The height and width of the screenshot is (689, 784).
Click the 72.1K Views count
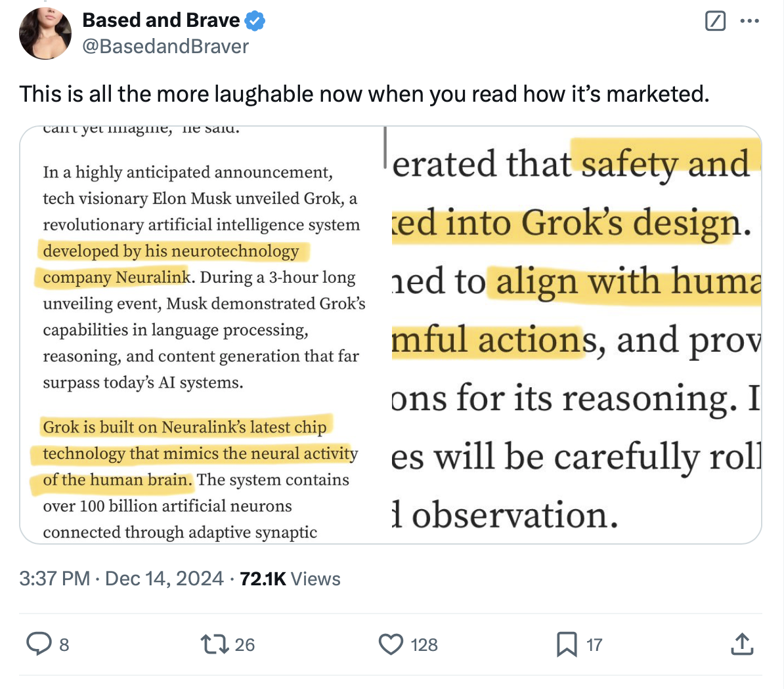pyautogui.click(x=290, y=579)
